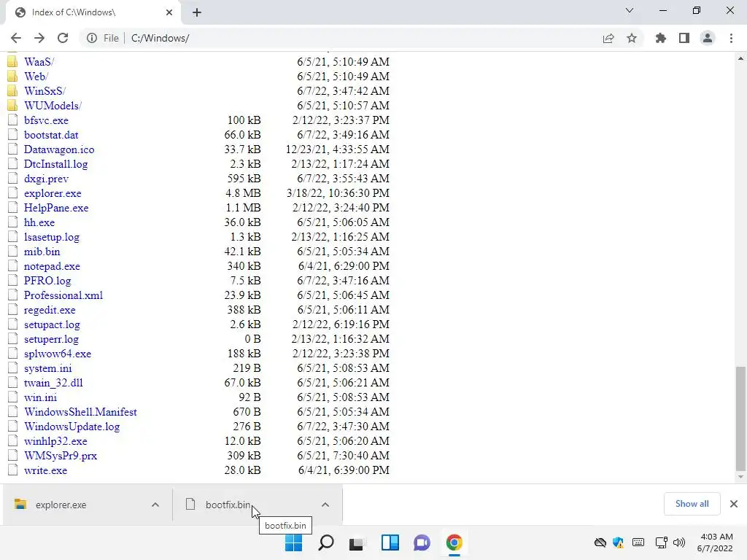This screenshot has height=560, width=747.
Task: Open the HelpPane.exe link
Action: coord(56,208)
